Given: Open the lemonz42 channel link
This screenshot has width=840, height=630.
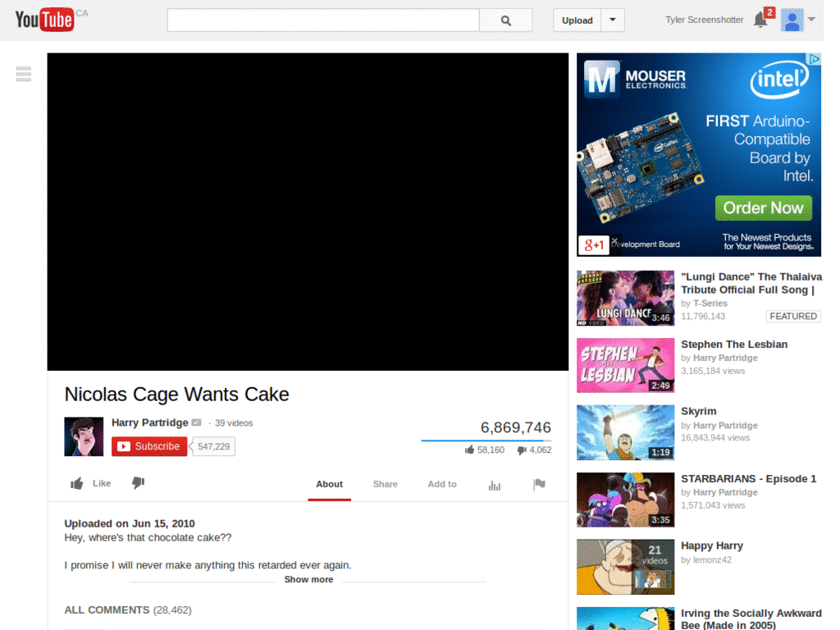Looking at the screenshot, I should [712, 559].
